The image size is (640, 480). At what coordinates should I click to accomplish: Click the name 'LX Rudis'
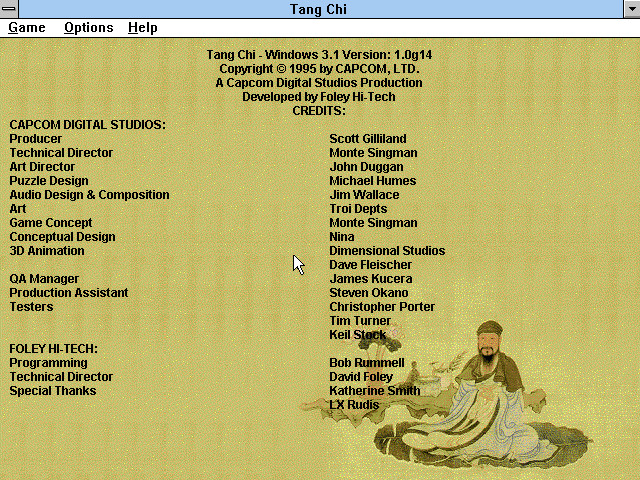click(x=354, y=404)
